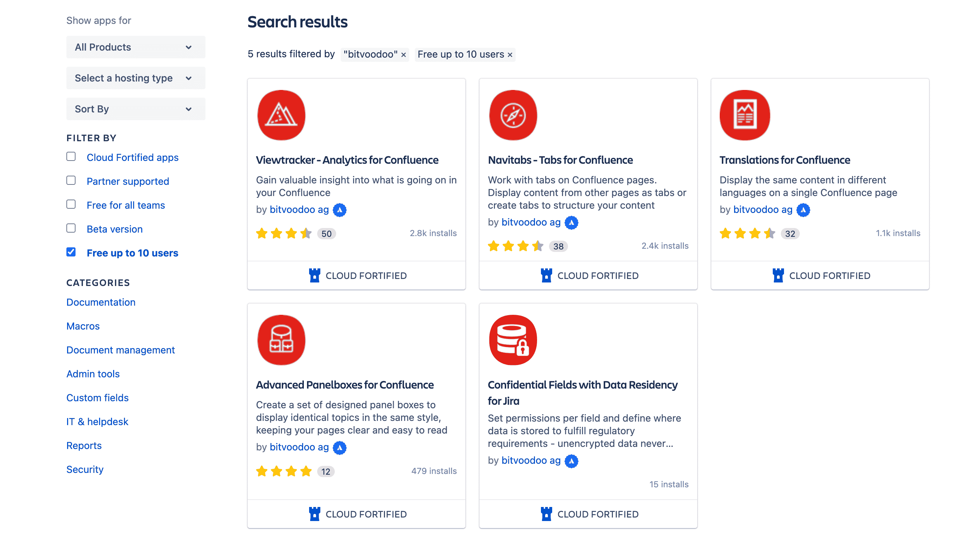
Task: Click the Admin tools category link
Action: (93, 373)
